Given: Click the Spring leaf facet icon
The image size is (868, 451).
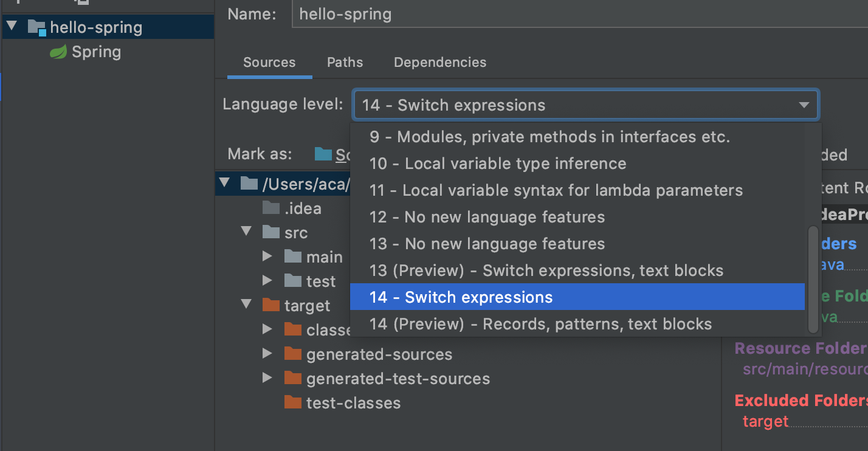Looking at the screenshot, I should pos(58,52).
